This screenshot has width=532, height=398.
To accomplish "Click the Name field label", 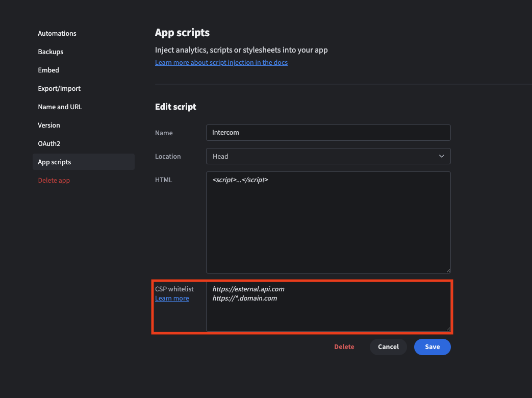I will [164, 133].
